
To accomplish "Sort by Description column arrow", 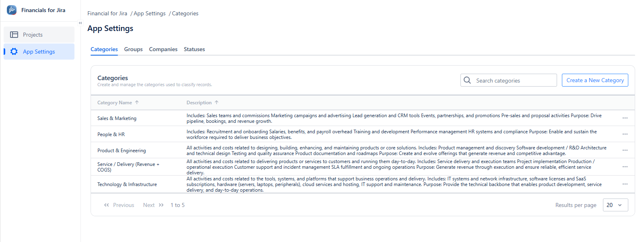I will [x=217, y=103].
